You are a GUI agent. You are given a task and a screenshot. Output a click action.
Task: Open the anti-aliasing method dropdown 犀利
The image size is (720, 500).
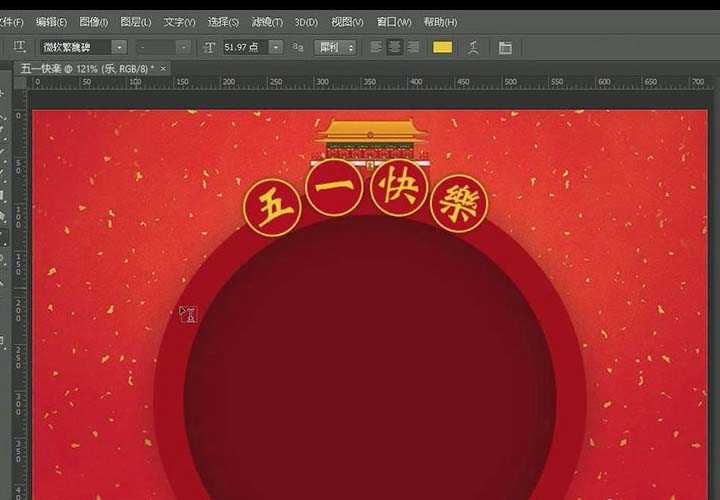pyautogui.click(x=349, y=47)
